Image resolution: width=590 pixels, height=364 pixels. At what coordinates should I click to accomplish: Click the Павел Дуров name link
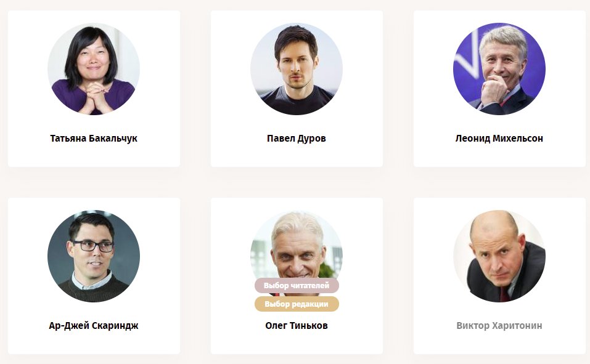[x=297, y=139]
